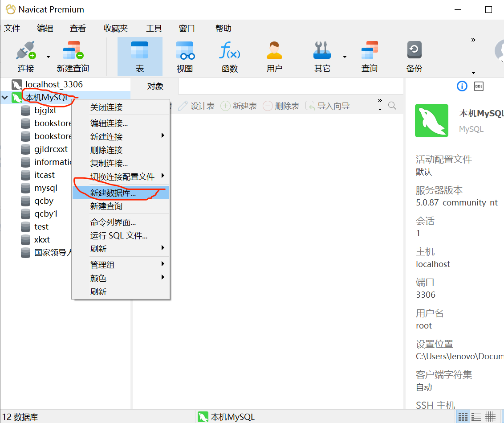Click the DDL icon in the right panel
The image size is (504, 423).
[x=479, y=86]
